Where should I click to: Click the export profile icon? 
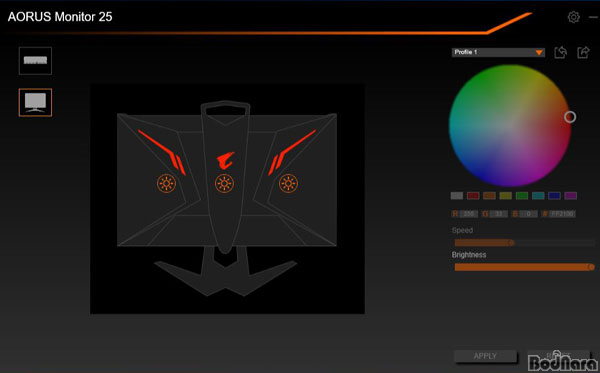tap(583, 52)
